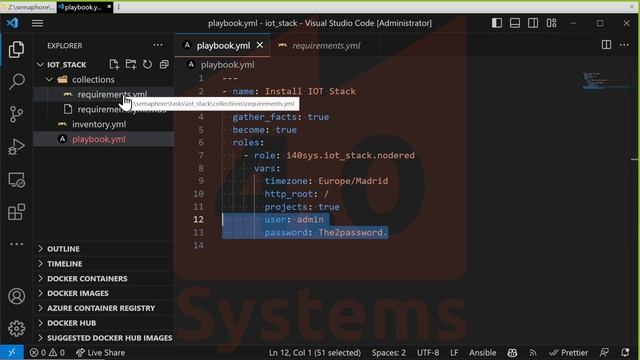This screenshot has width=640, height=360.
Task: Change indentation via Spaces: 2
Action: click(x=389, y=353)
